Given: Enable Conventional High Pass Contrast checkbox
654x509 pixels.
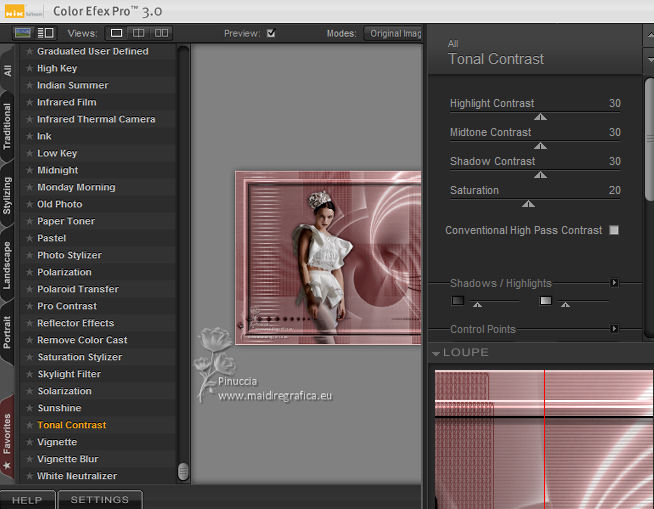Looking at the screenshot, I should coord(614,230).
